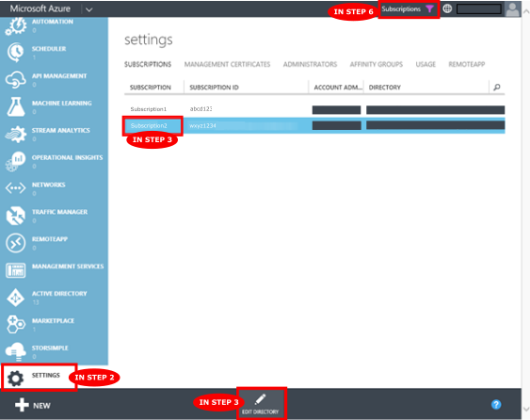Viewport: 530px width, 420px height.
Task: Open the Traffic Manager sidebar label
Action: pos(59,212)
